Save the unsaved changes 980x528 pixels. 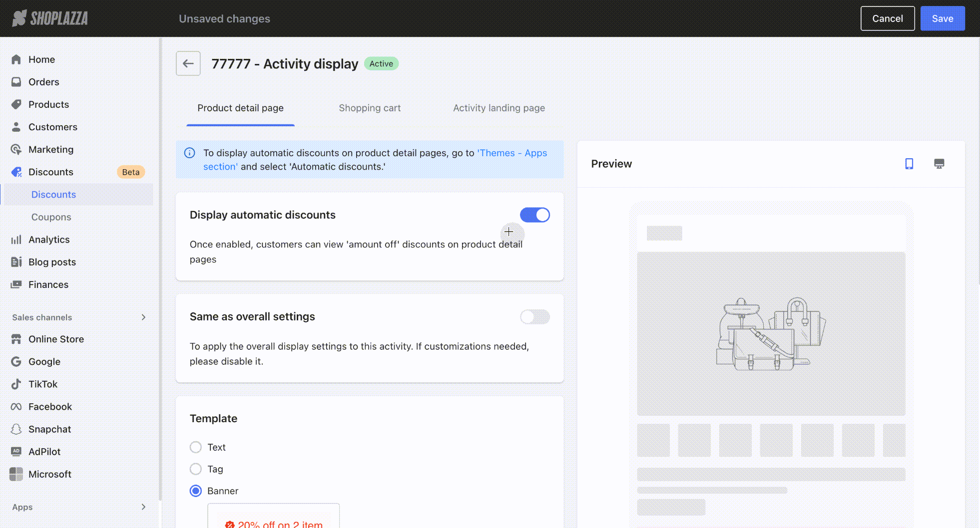(x=942, y=18)
